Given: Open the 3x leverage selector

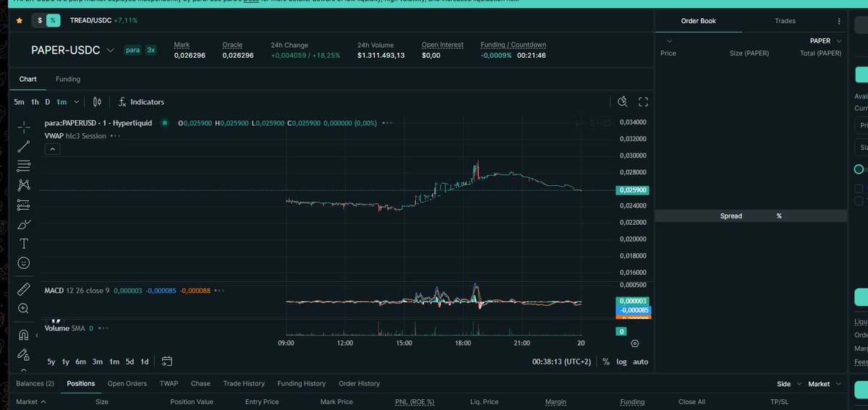Looking at the screenshot, I should pos(150,51).
